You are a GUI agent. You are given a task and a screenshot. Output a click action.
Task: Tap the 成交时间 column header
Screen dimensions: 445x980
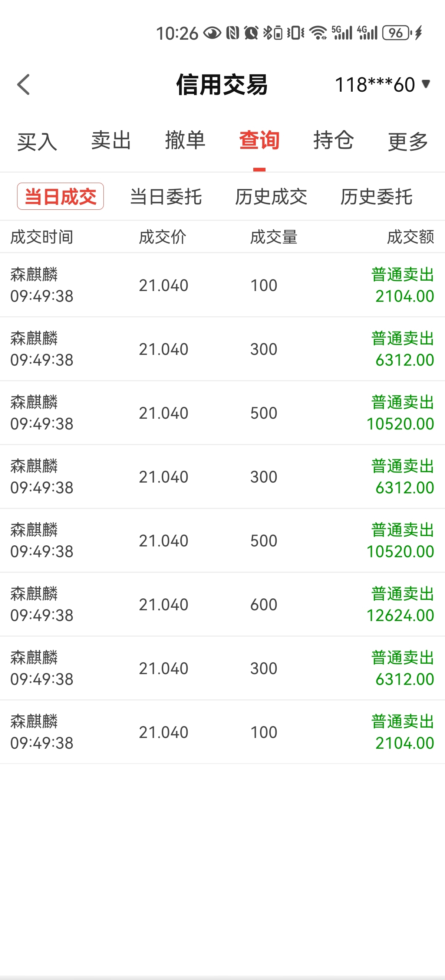[42, 237]
